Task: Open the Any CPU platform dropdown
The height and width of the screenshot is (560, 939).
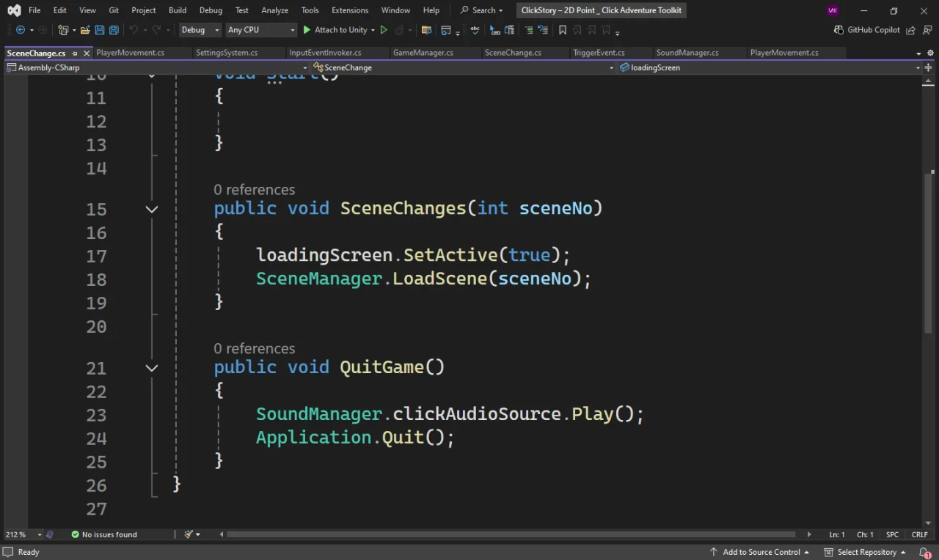Action: [x=260, y=30]
